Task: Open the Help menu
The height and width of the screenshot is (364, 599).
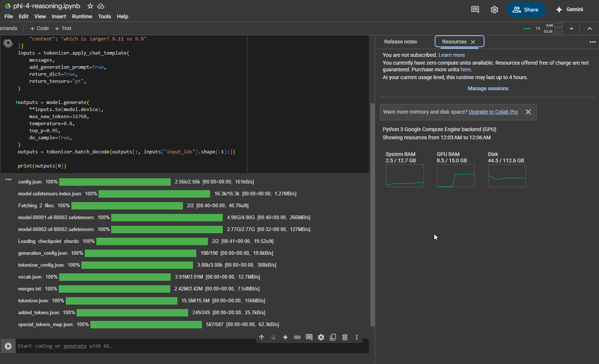Action: click(x=122, y=16)
